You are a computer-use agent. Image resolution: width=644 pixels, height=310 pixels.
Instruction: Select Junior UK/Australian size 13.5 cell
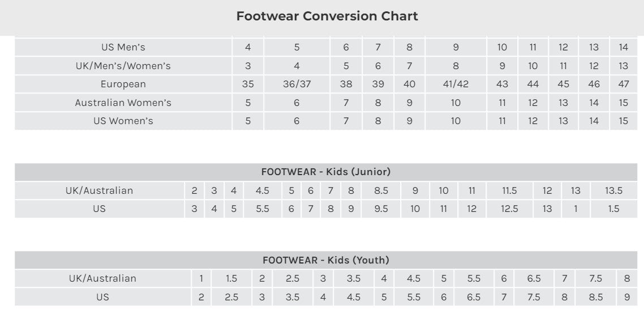tap(613, 190)
